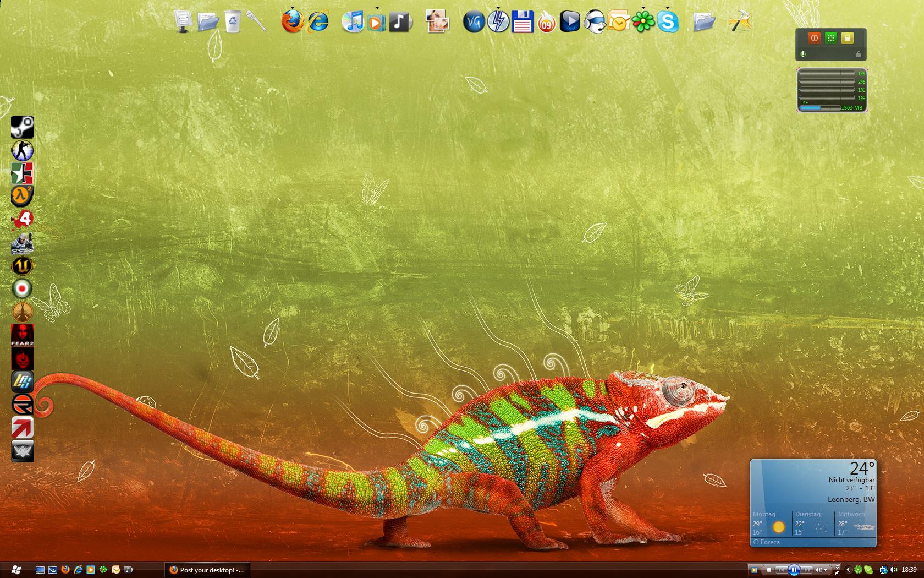This screenshot has height=578, width=924.
Task: Stop playback in the taskbar media player
Action: click(769, 570)
